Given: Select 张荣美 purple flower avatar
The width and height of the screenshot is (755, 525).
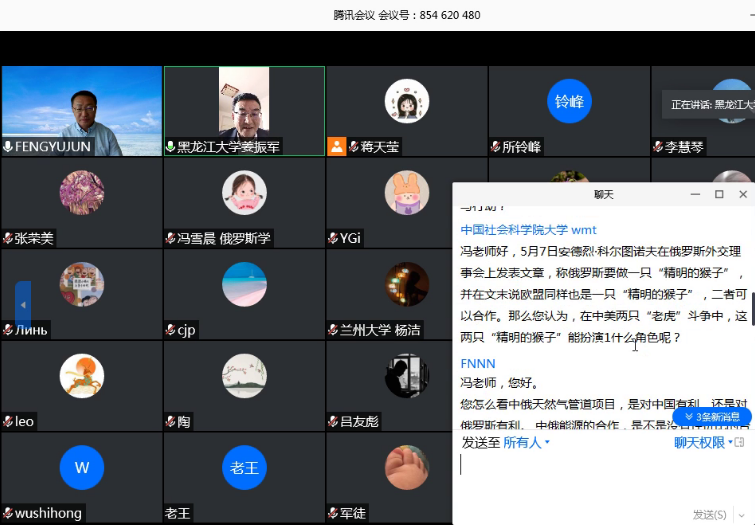Looking at the screenshot, I should [x=82, y=193].
